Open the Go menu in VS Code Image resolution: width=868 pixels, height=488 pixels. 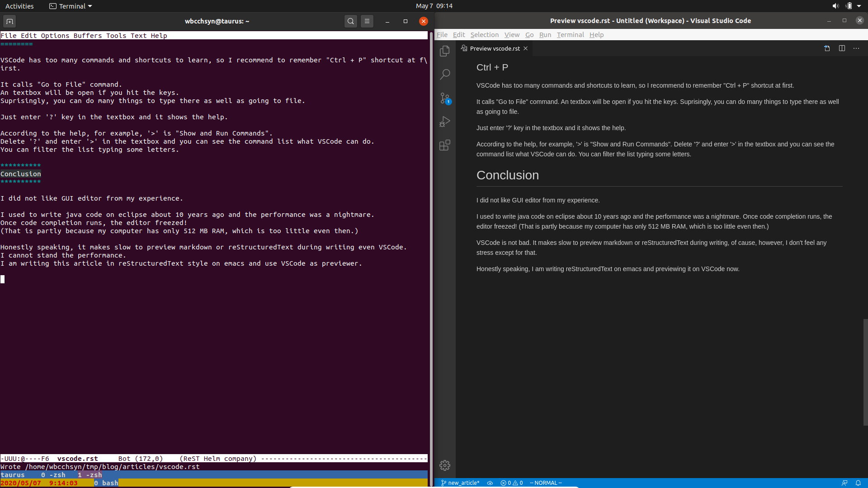(529, 35)
